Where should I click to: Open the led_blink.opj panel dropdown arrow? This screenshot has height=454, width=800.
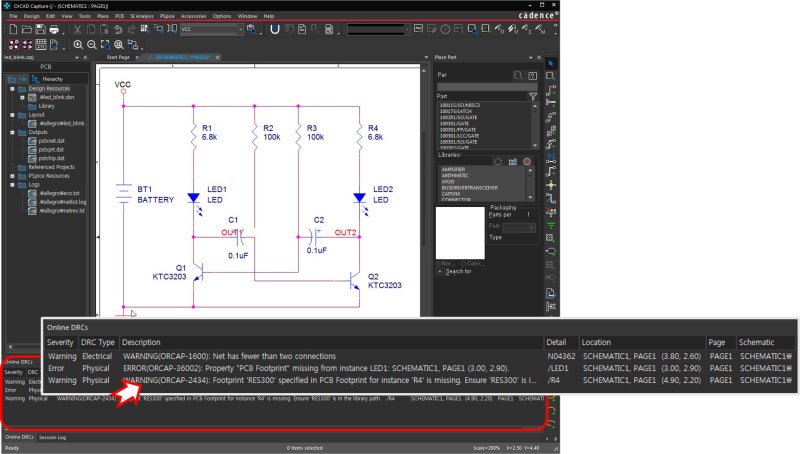coord(77,58)
